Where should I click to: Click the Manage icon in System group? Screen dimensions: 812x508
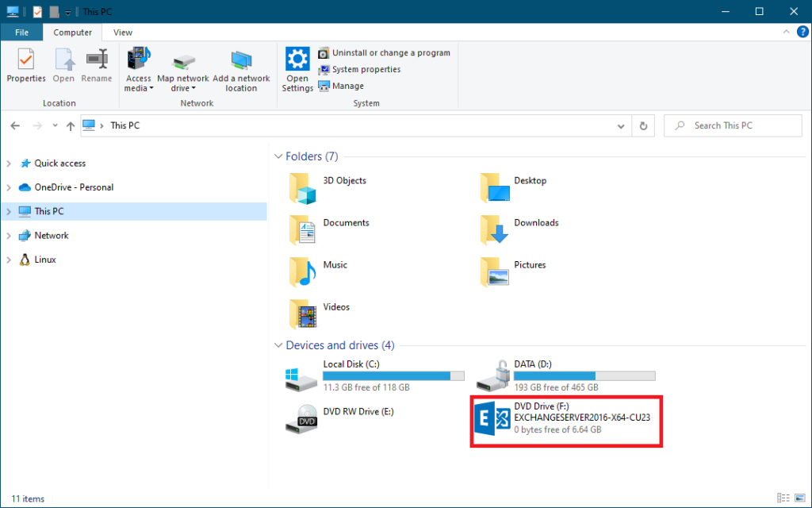click(x=341, y=86)
